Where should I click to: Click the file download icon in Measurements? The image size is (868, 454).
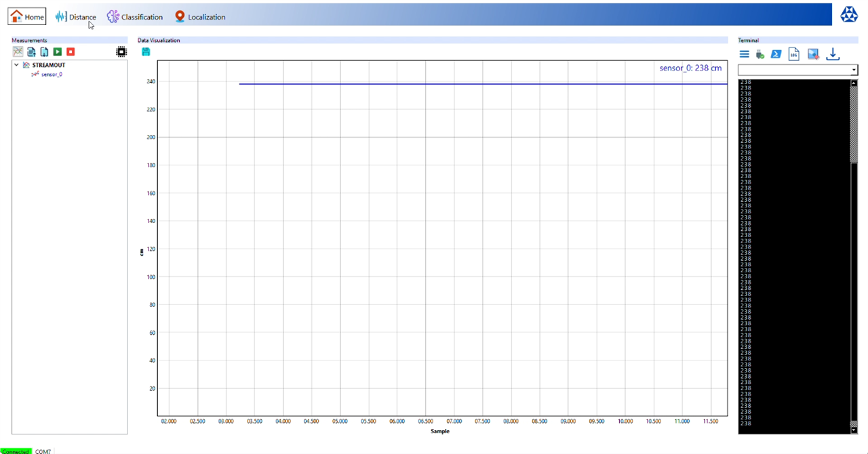(x=44, y=51)
